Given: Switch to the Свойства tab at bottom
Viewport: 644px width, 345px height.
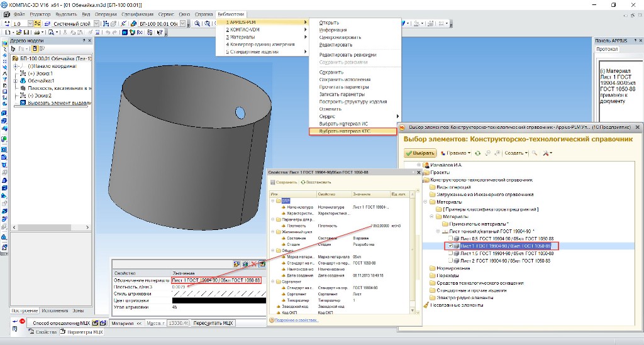Looking at the screenshot, I should [43, 332].
